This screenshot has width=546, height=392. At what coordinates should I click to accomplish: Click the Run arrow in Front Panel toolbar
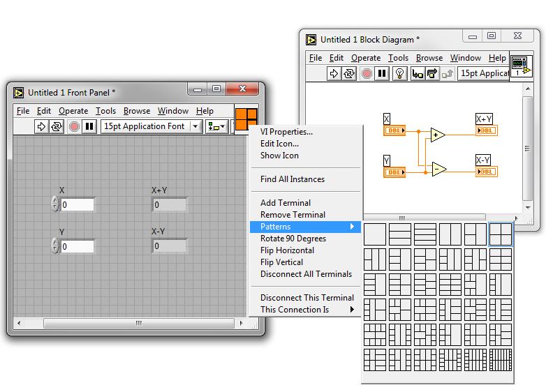pyautogui.click(x=41, y=126)
